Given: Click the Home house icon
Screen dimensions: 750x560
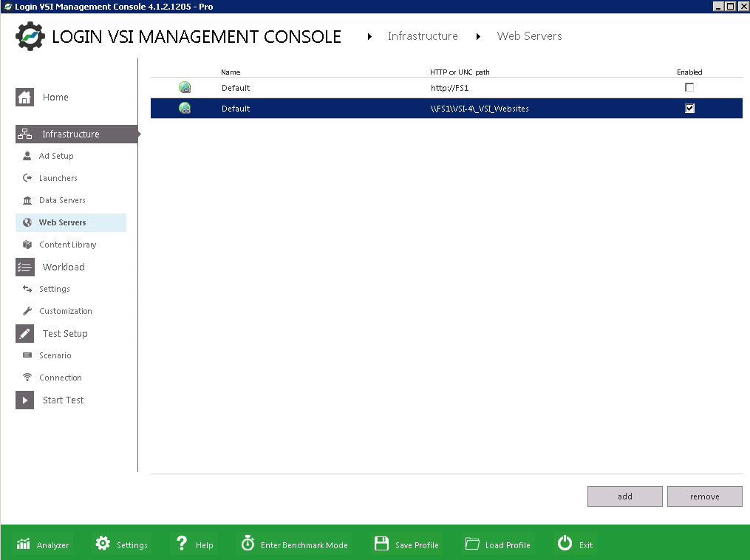Looking at the screenshot, I should coord(24,97).
